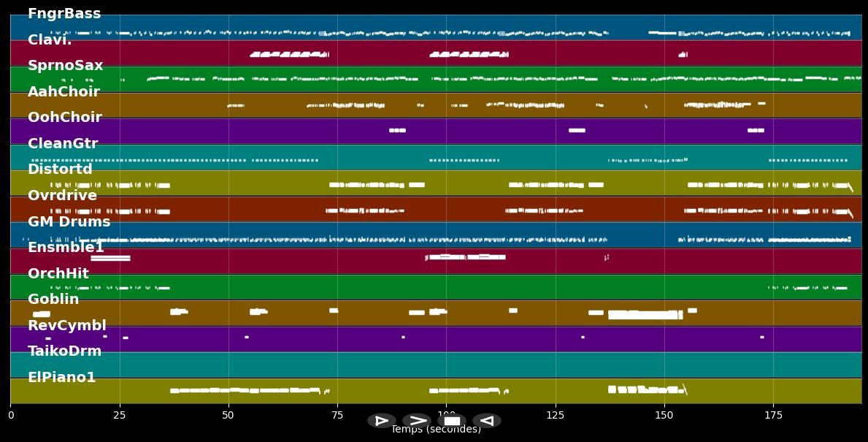
Task: Click the Ensmble1 track name
Action: [x=66, y=248]
